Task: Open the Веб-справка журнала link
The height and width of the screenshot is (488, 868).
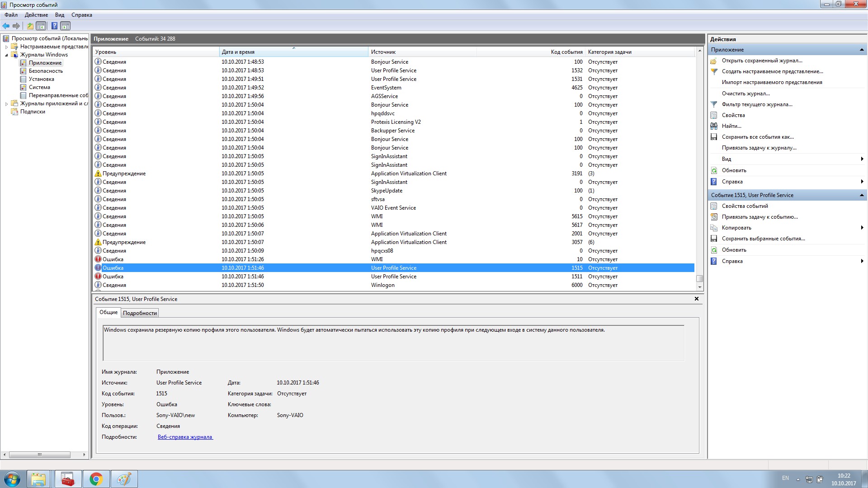Action: [x=185, y=437]
